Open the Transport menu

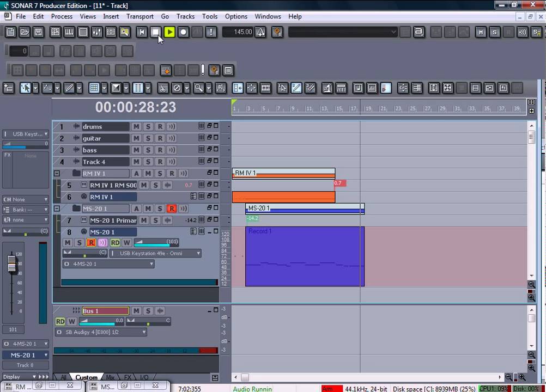click(140, 16)
